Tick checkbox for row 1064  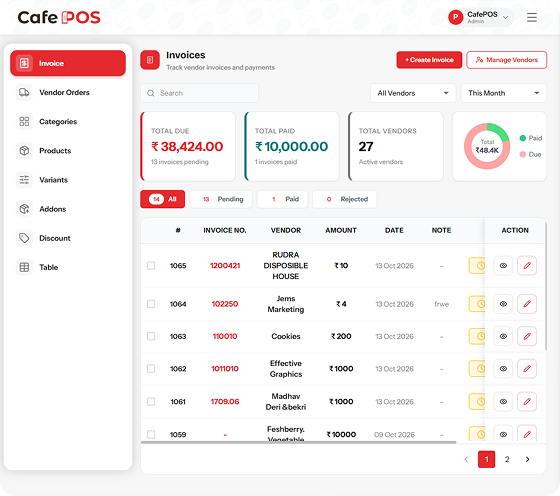pos(151,304)
